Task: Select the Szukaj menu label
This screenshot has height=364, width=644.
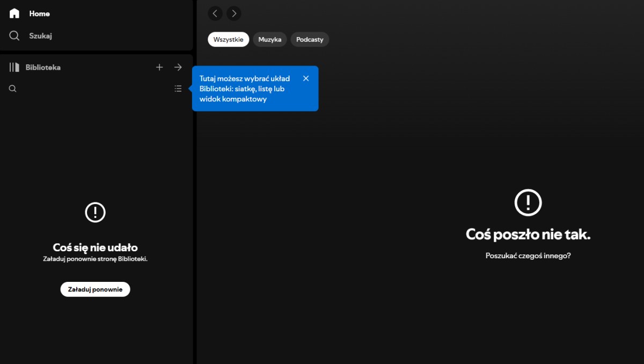Action: point(40,36)
